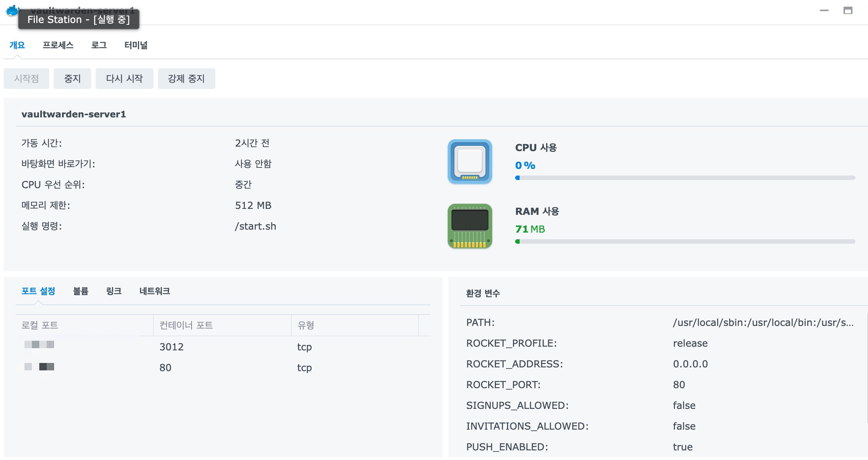The width and height of the screenshot is (868, 460).
Task: Click the SIGNUPS_ALLOWED value false
Action: pos(684,405)
